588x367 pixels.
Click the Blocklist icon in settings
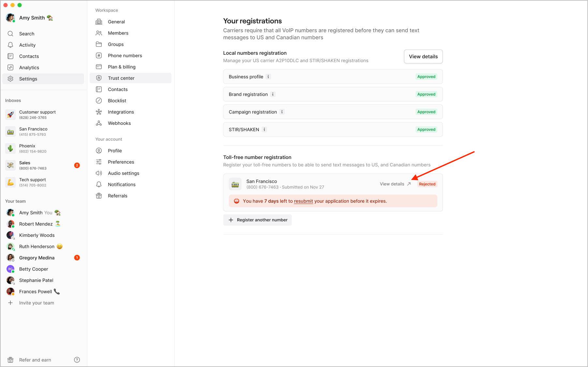99,101
